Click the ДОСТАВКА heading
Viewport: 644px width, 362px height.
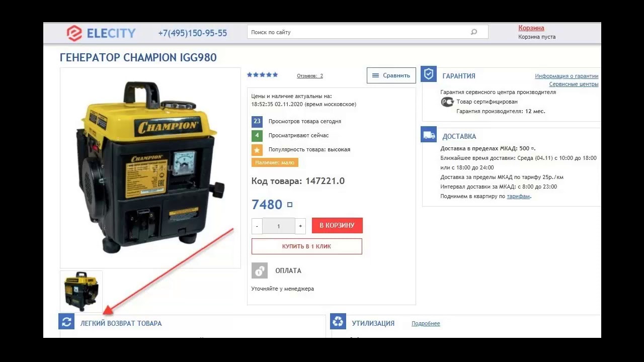tap(459, 136)
